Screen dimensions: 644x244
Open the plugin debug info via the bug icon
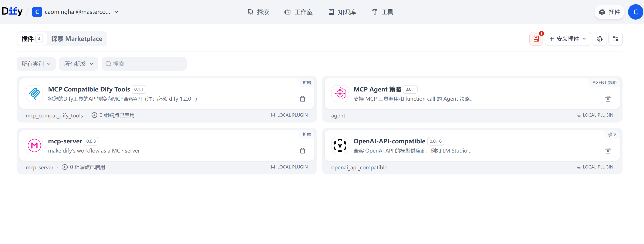point(600,39)
